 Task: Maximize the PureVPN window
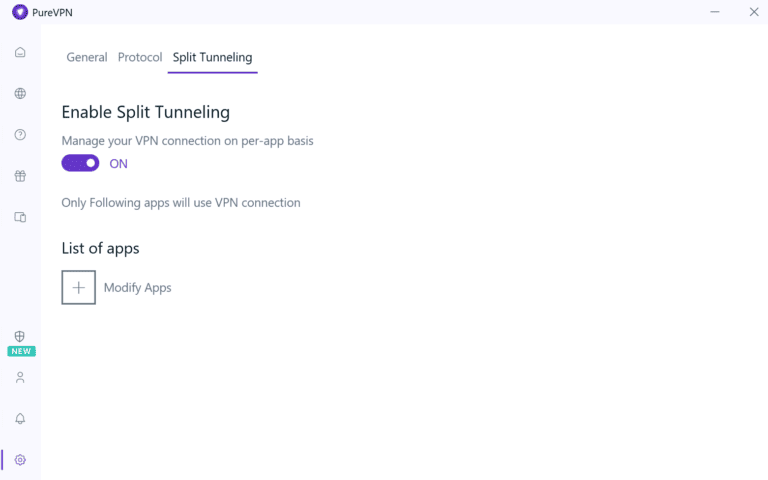pos(735,12)
